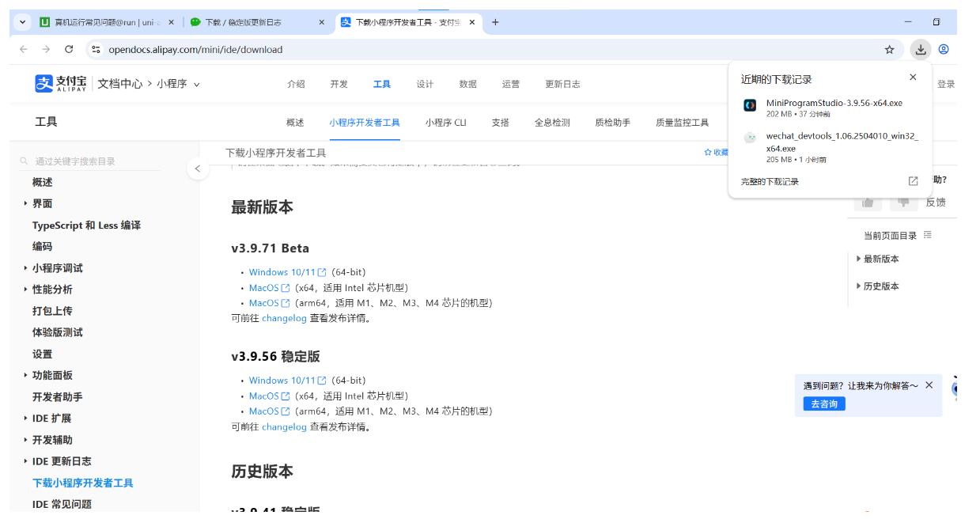The image size is (980, 519).
Task: Download Windows 10/11 build of v3.9.71 Beta
Action: coord(287,272)
